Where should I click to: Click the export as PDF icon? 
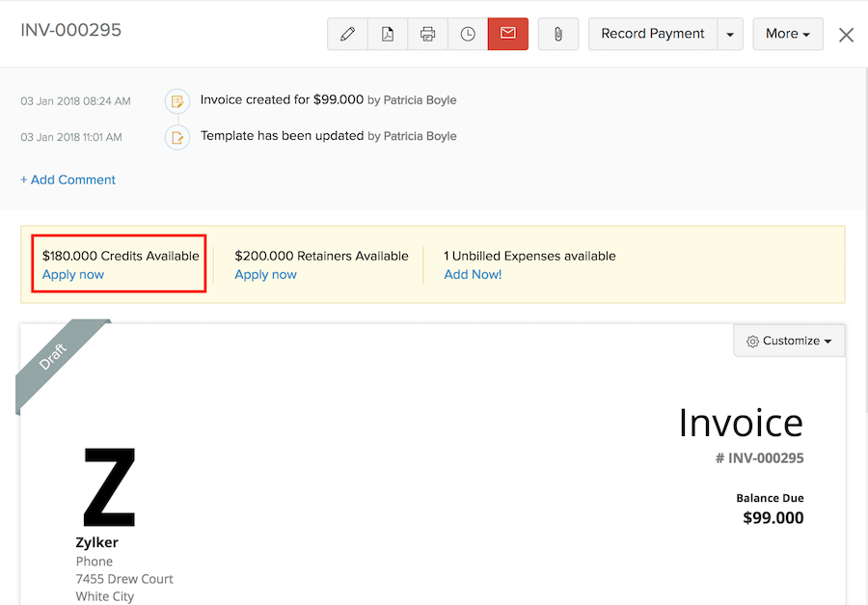[x=388, y=33]
